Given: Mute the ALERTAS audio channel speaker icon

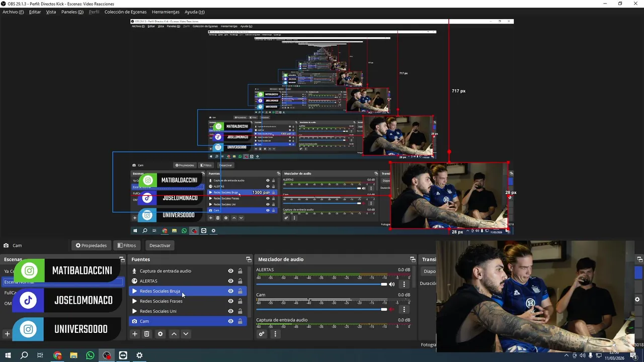Looking at the screenshot, I should click(391, 285).
